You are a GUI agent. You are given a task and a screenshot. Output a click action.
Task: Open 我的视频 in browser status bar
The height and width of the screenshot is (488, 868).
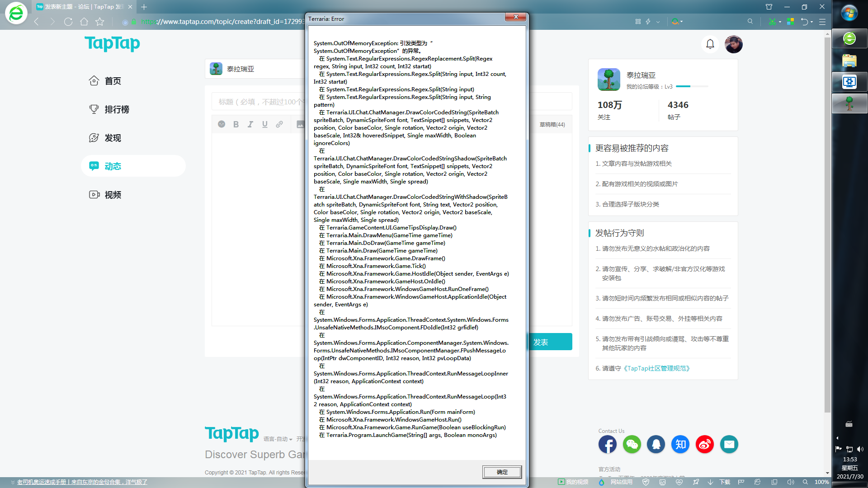(573, 482)
